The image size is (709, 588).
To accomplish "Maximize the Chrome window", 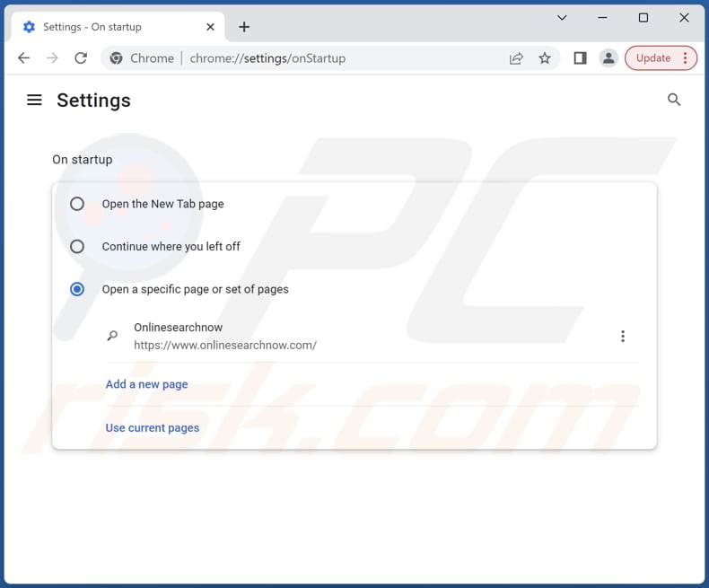I will pyautogui.click(x=643, y=18).
